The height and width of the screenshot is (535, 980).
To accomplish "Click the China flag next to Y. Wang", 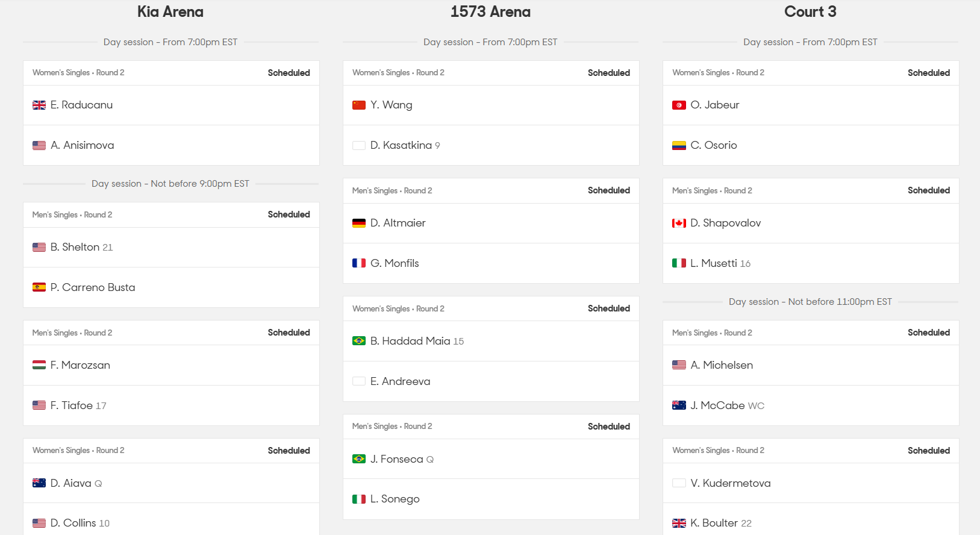I will (359, 105).
